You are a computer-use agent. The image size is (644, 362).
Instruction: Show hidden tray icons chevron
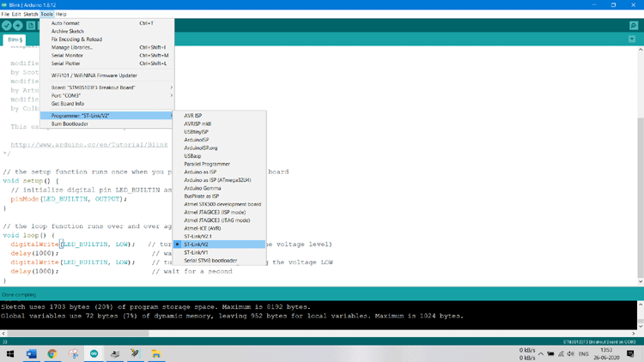click(541, 353)
